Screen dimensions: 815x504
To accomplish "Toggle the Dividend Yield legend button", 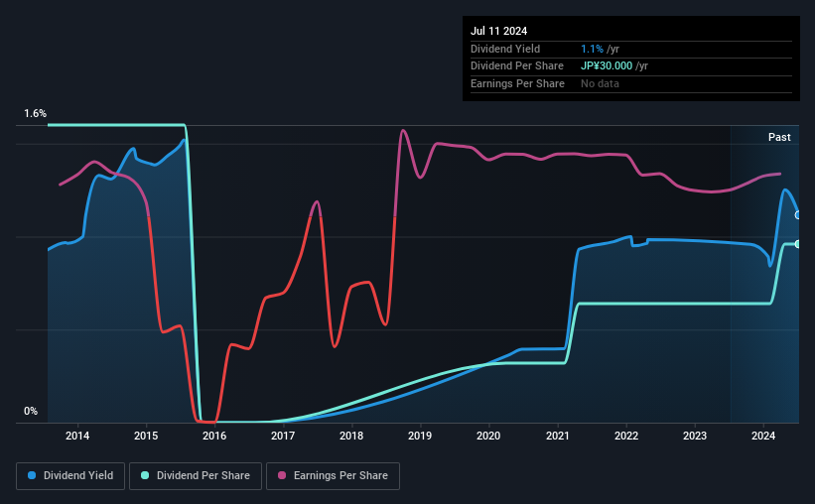I will pos(70,476).
